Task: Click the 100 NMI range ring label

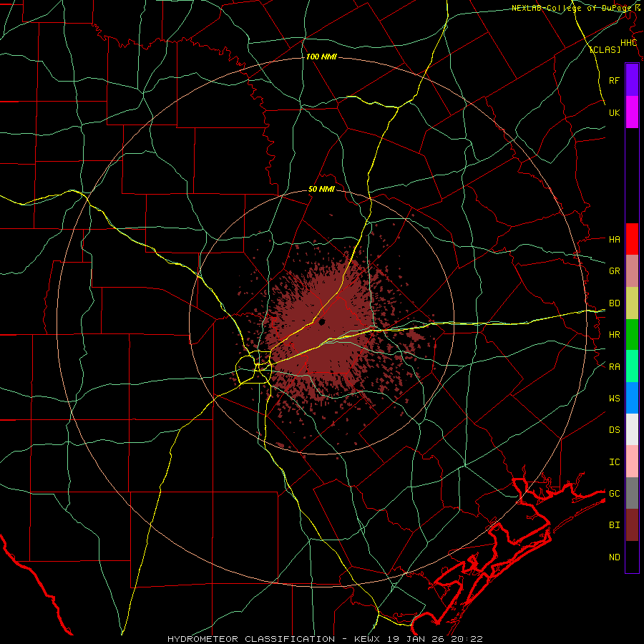Action: coord(321,57)
